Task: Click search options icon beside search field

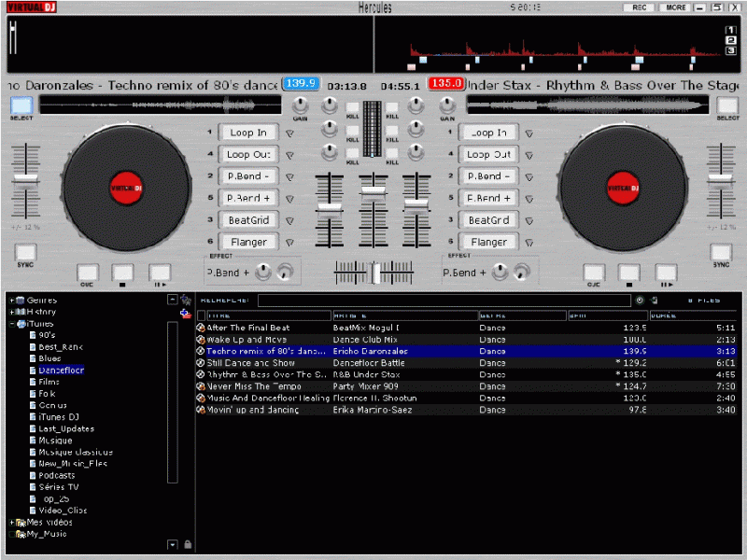Action: 640,300
